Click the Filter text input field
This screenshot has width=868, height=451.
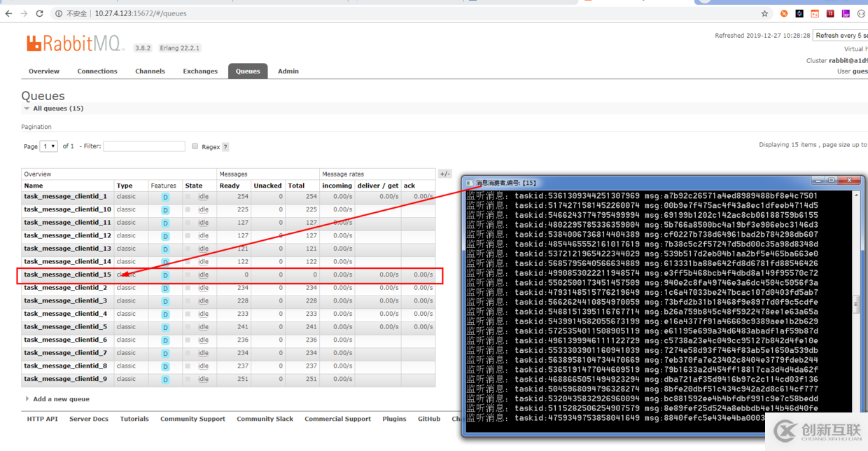[144, 146]
